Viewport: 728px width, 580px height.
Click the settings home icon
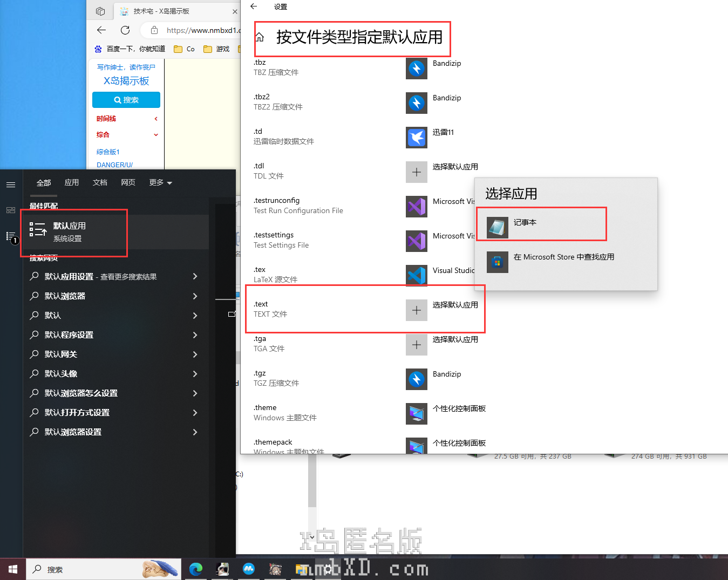point(260,37)
